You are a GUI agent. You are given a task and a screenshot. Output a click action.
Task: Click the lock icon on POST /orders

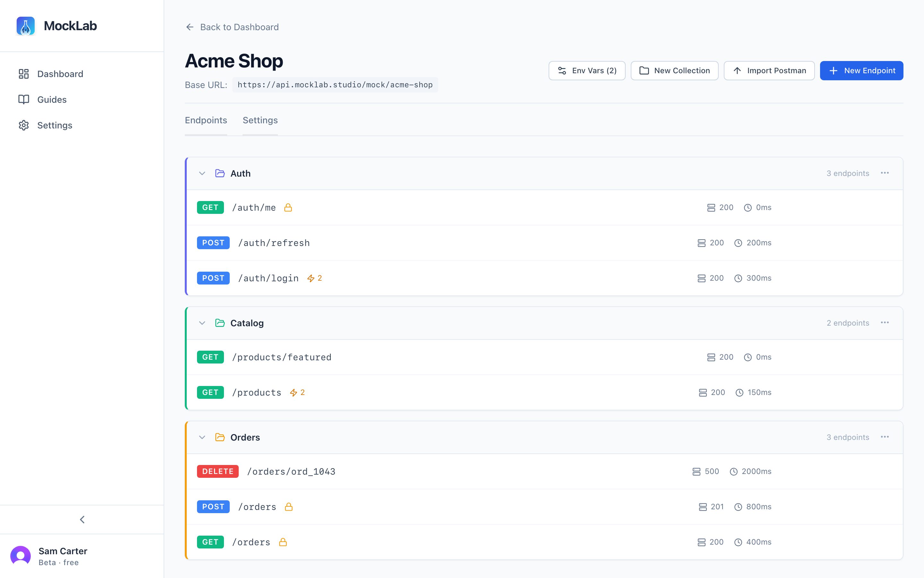pyautogui.click(x=289, y=507)
